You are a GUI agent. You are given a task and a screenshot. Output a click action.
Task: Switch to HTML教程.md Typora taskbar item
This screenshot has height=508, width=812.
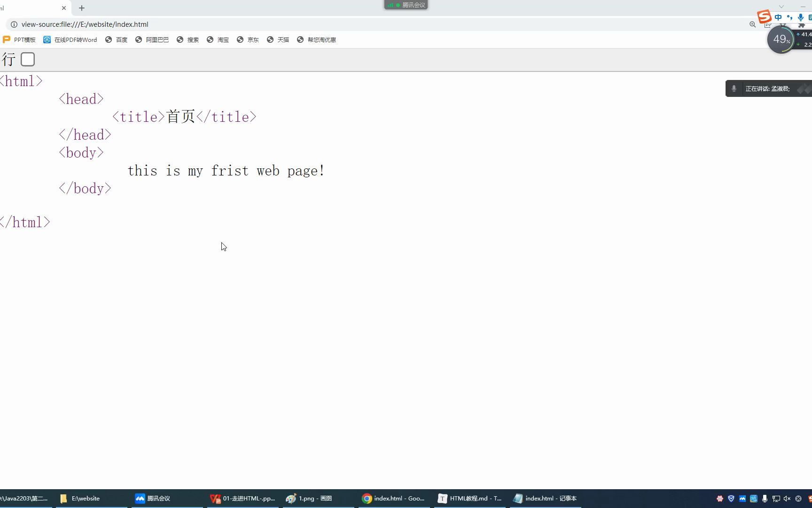(x=469, y=499)
